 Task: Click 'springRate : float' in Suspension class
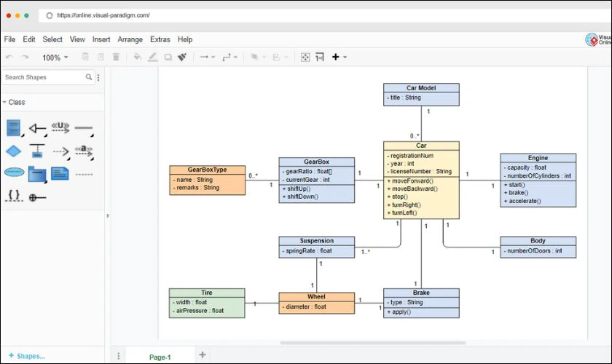[x=309, y=251]
